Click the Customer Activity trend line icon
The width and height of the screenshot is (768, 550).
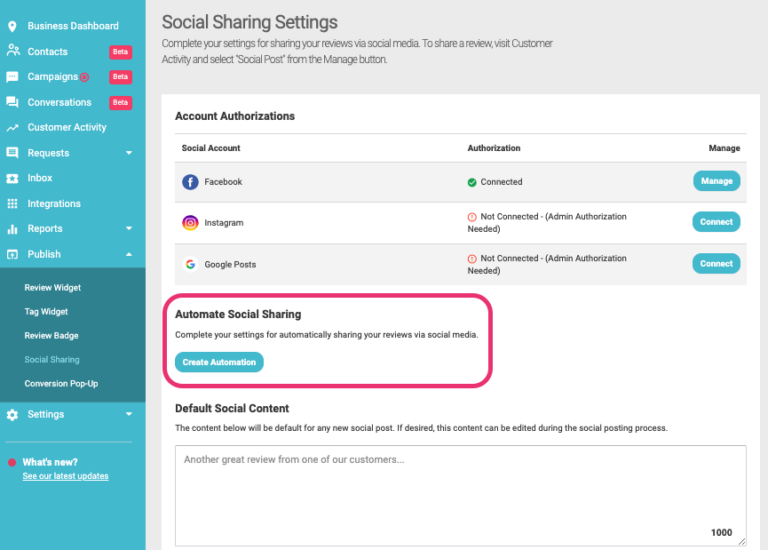(x=12, y=128)
